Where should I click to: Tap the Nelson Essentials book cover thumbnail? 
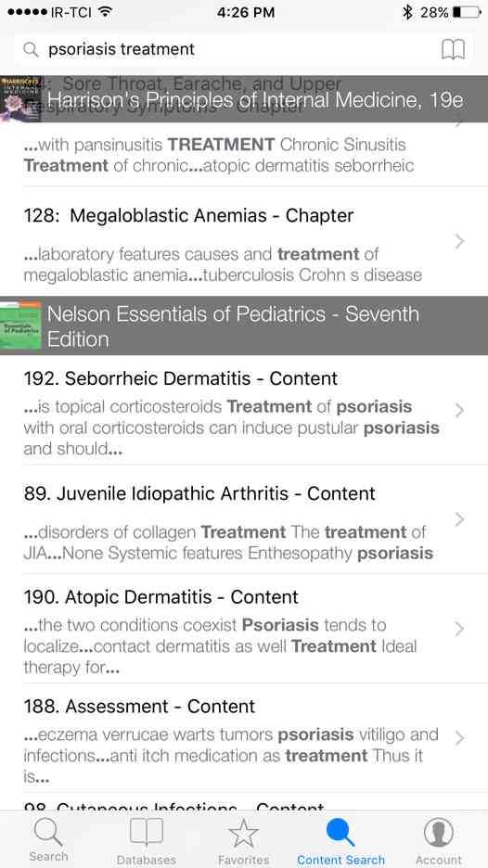pos(20,325)
